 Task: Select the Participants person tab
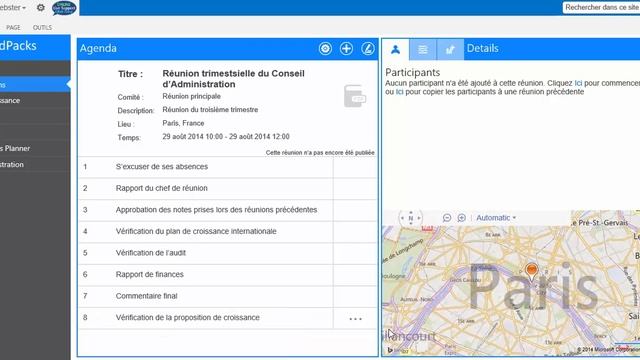(396, 49)
